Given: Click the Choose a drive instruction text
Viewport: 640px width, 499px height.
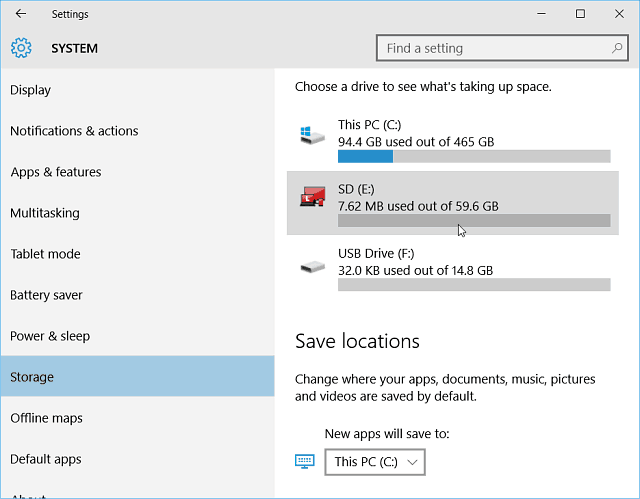Looking at the screenshot, I should pos(423,86).
